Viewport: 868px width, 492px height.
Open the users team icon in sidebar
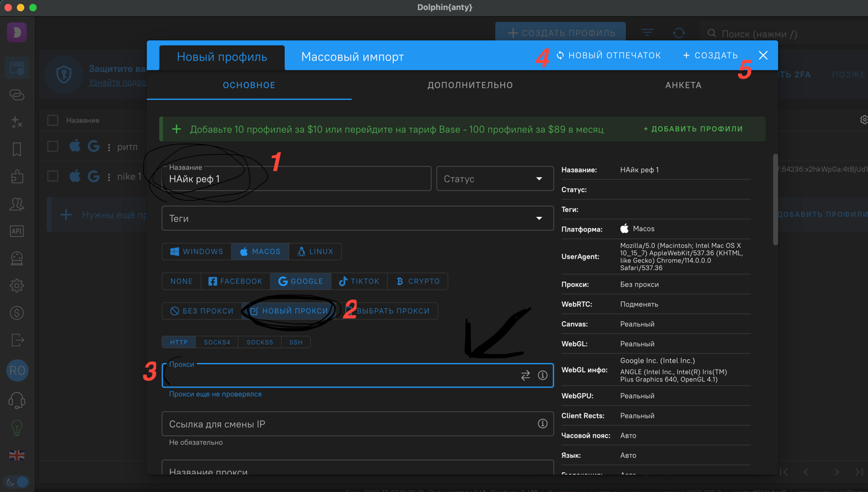pyautogui.click(x=17, y=203)
